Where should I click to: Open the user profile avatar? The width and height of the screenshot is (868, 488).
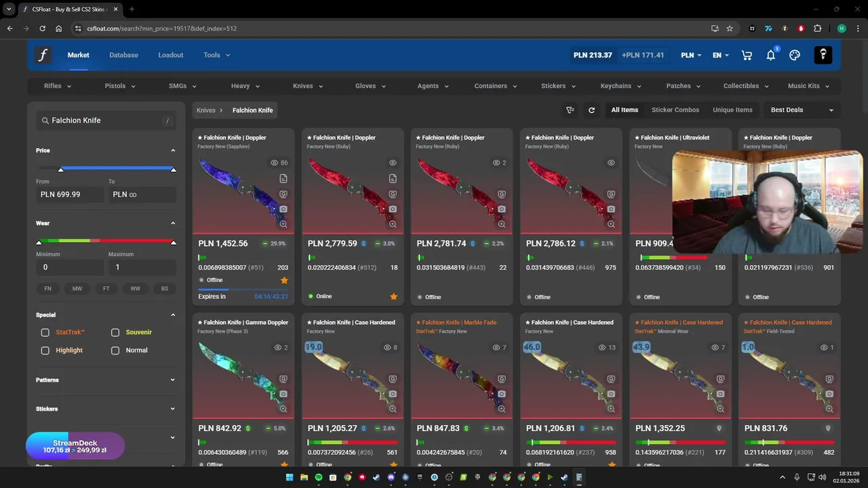click(x=823, y=55)
